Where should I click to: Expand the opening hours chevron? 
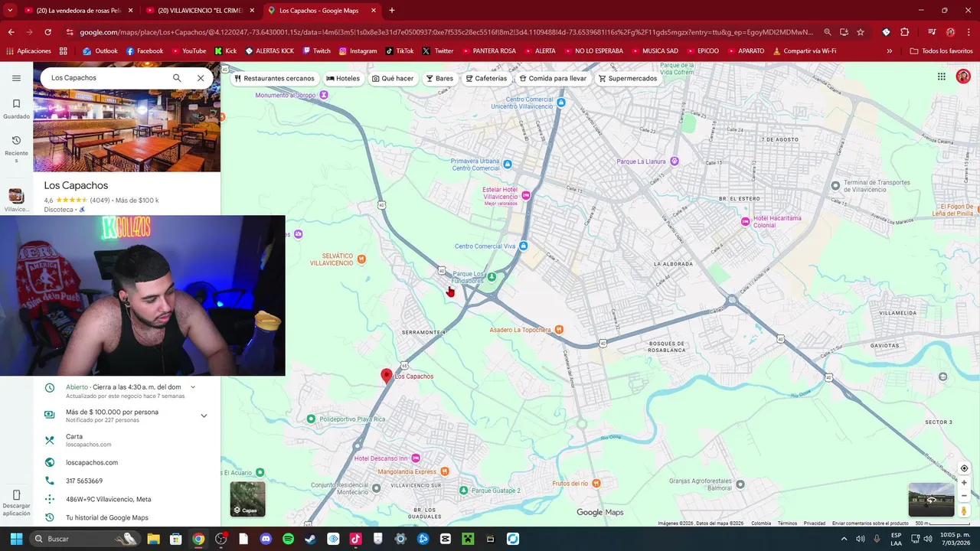click(x=193, y=387)
